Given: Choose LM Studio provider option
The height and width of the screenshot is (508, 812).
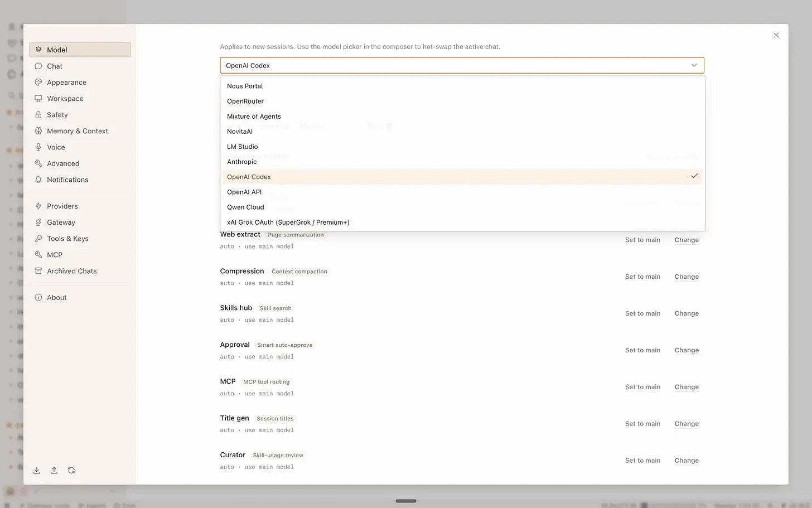Looking at the screenshot, I should [x=462, y=146].
